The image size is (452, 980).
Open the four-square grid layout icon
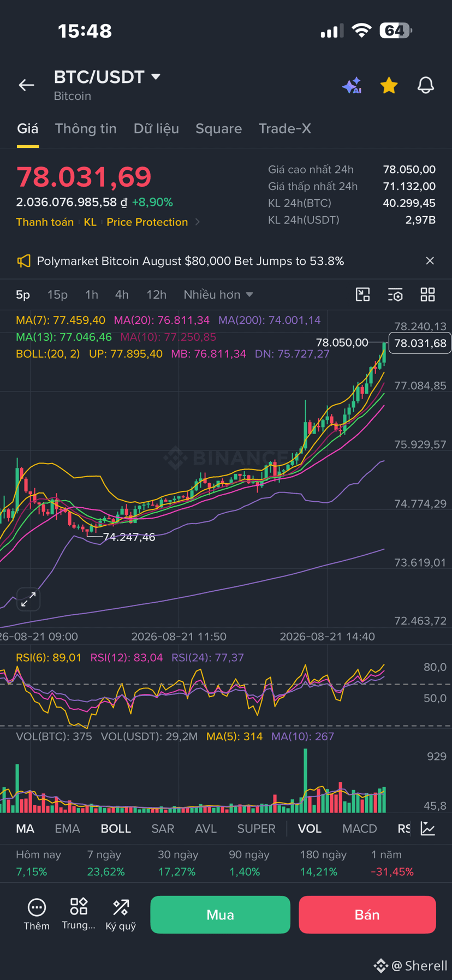click(428, 295)
